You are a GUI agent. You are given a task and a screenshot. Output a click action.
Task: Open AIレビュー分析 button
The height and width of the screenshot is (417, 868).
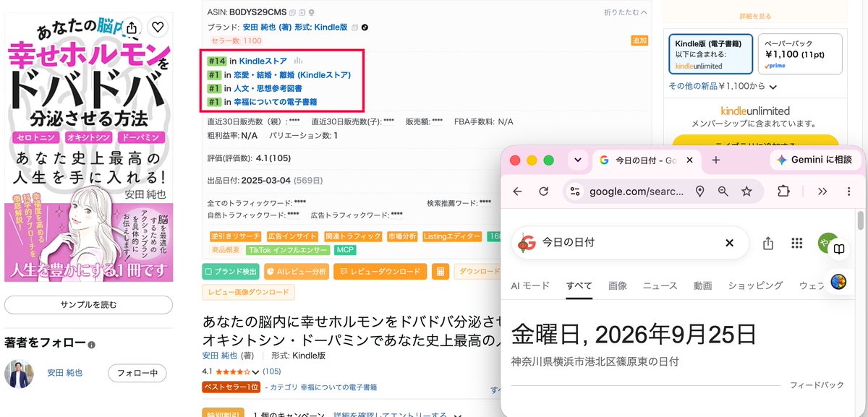point(296,272)
